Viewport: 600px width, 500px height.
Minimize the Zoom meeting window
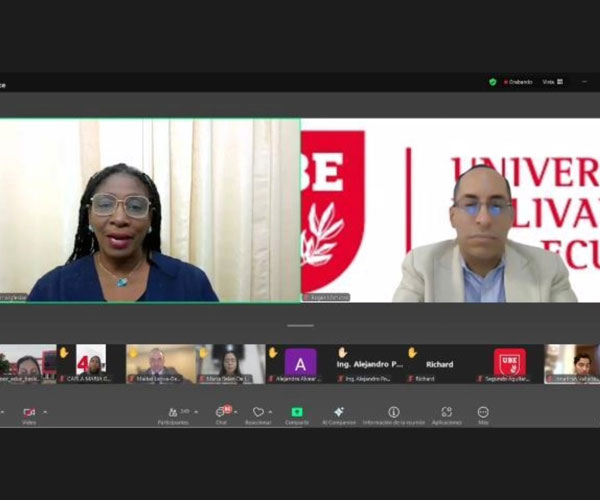tap(584, 82)
